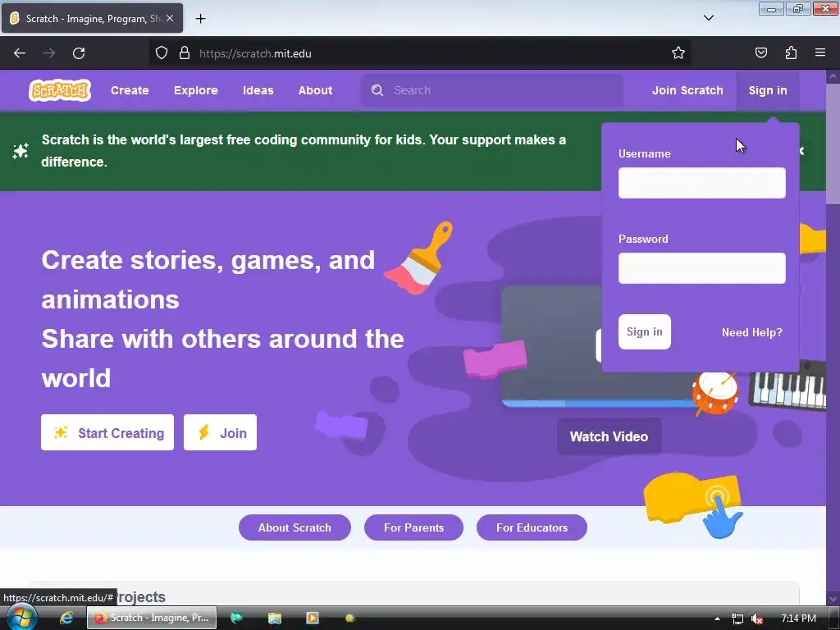This screenshot has width=840, height=630.
Task: Open Ideas in the Scratch navigation
Action: 258,90
